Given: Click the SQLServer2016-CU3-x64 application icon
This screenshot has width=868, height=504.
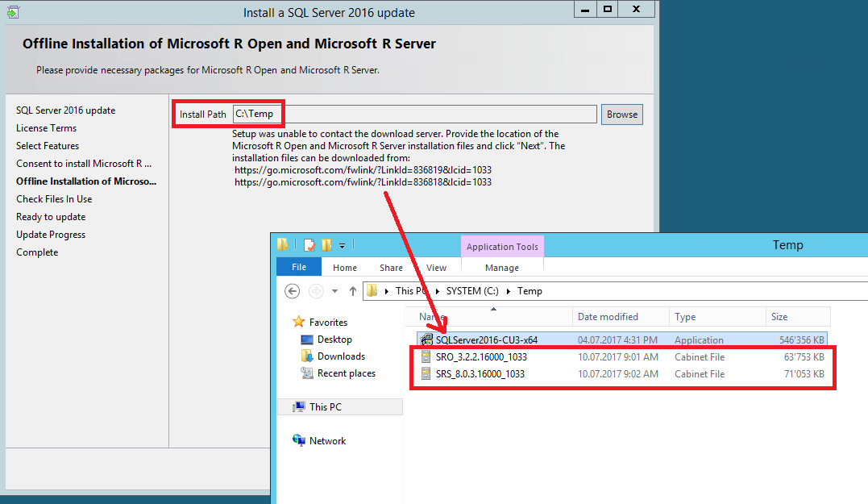Looking at the screenshot, I should (426, 339).
